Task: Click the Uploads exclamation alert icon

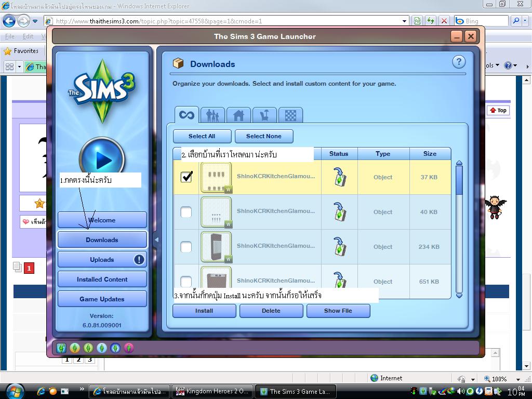Action: click(139, 260)
